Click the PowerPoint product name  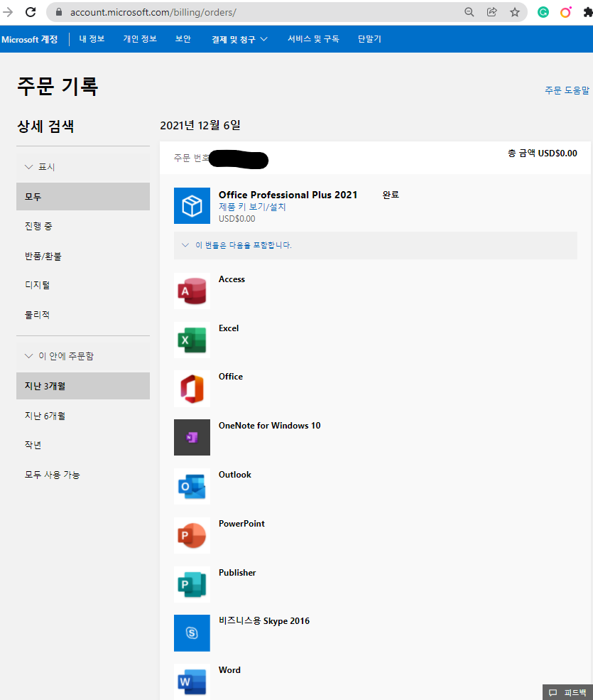[x=241, y=524]
